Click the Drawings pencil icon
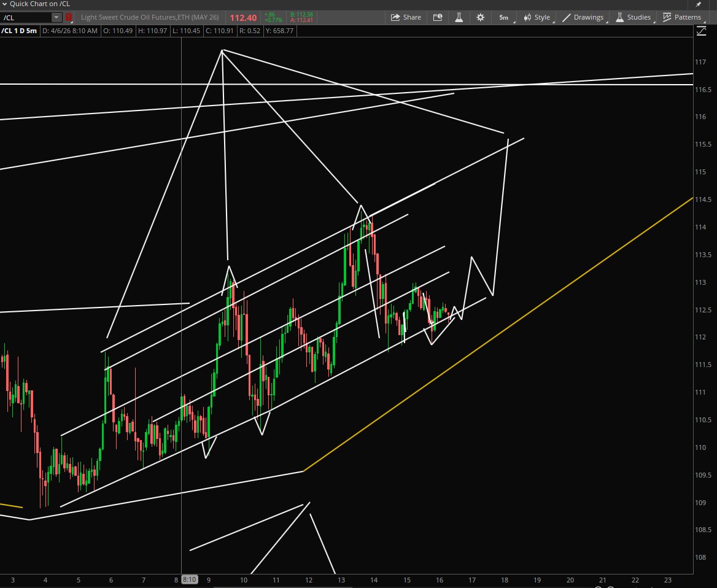The width and height of the screenshot is (717, 588). pyautogui.click(x=565, y=17)
